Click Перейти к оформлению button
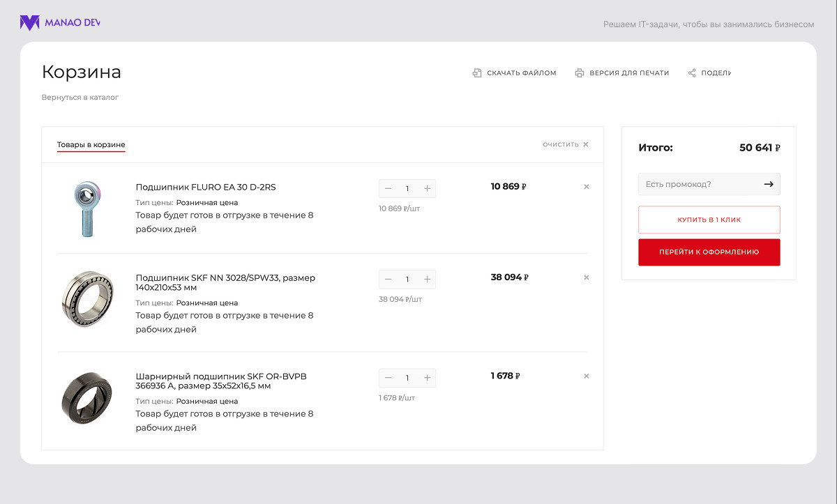 coord(709,252)
